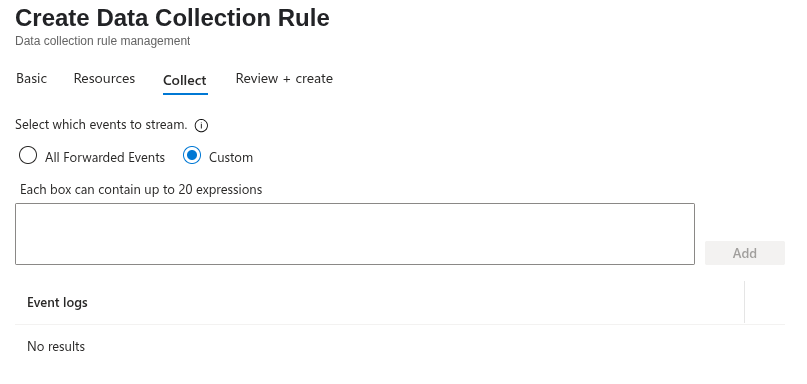Click the 'No results' table row
Viewport: 807px width, 384px height.
[400, 346]
